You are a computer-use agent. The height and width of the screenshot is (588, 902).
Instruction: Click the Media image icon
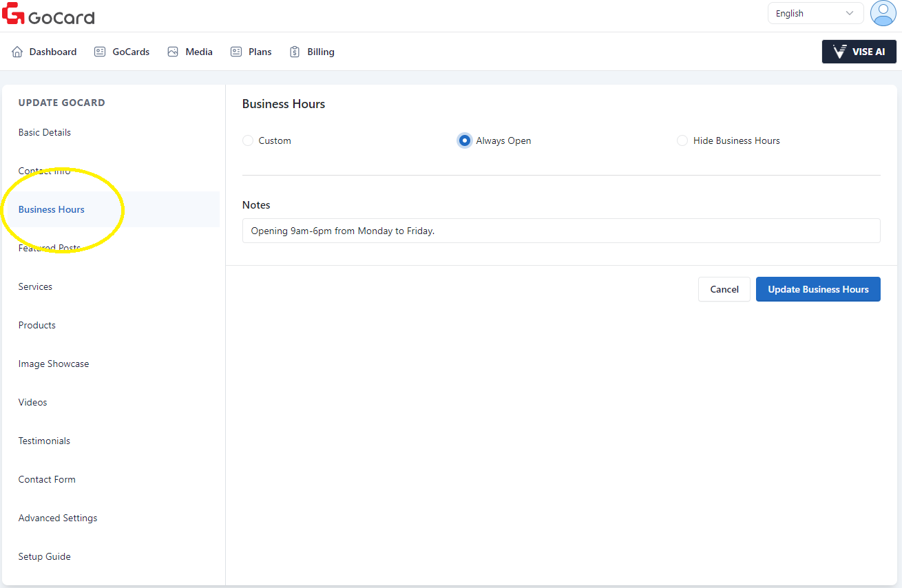(x=173, y=52)
